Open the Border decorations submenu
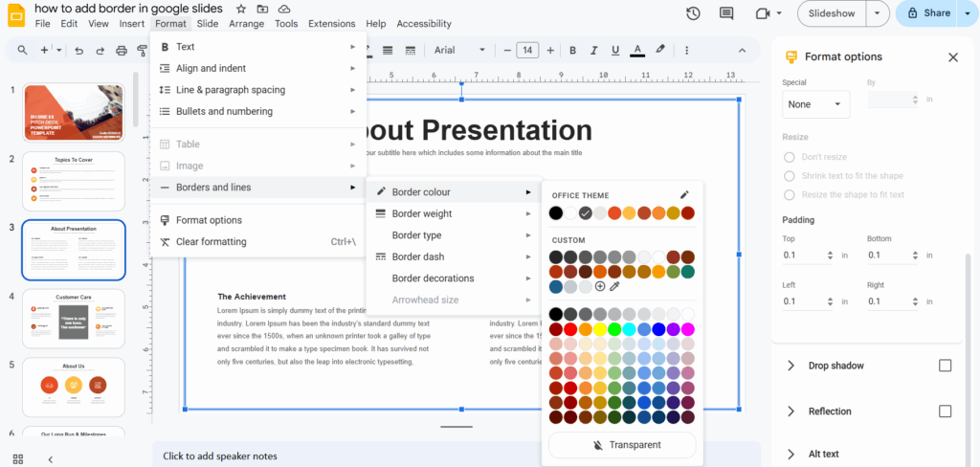This screenshot has height=467, width=980. click(x=453, y=278)
